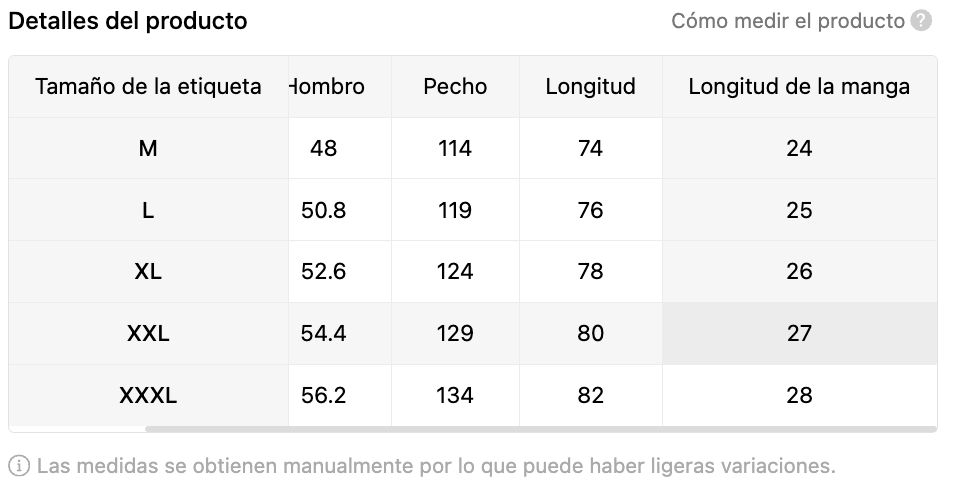Screen dimensions: 958x488
Task: Click the info icon beside the measurement note
Action: tap(19, 466)
